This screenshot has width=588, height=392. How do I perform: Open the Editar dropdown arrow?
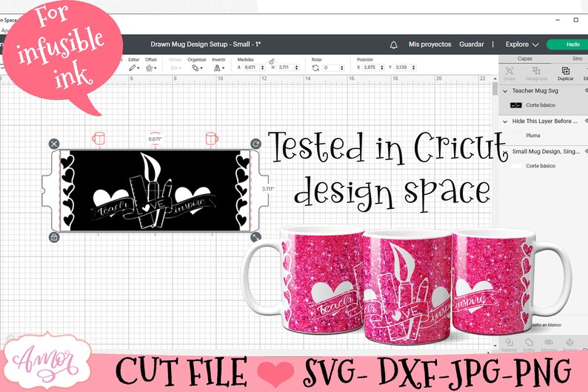click(138, 68)
